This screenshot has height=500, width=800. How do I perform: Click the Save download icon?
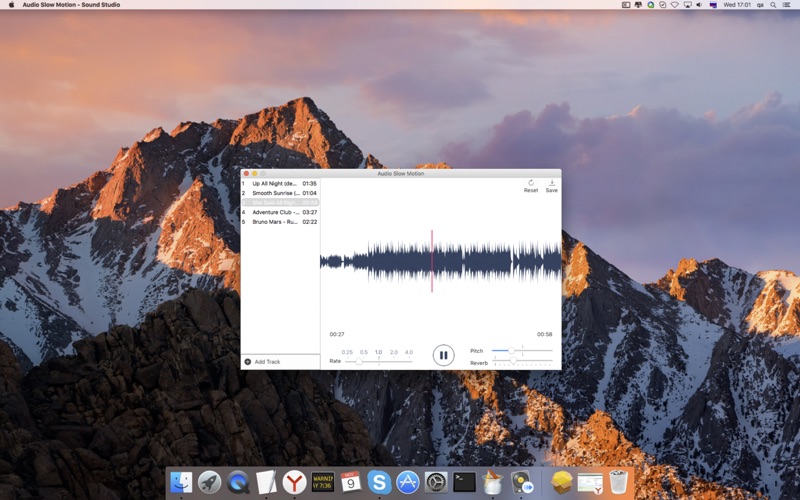(x=552, y=183)
